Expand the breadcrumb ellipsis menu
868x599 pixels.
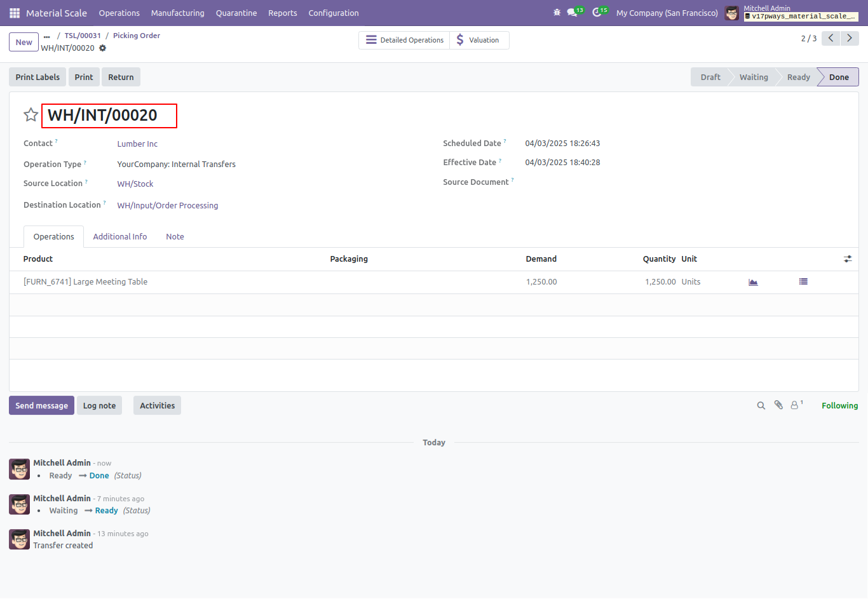[47, 36]
